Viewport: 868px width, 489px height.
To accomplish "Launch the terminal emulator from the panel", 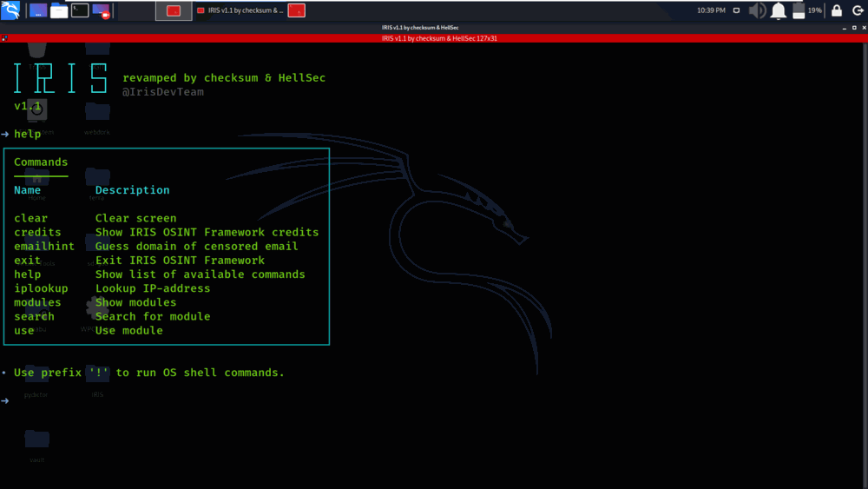I will (x=80, y=10).
